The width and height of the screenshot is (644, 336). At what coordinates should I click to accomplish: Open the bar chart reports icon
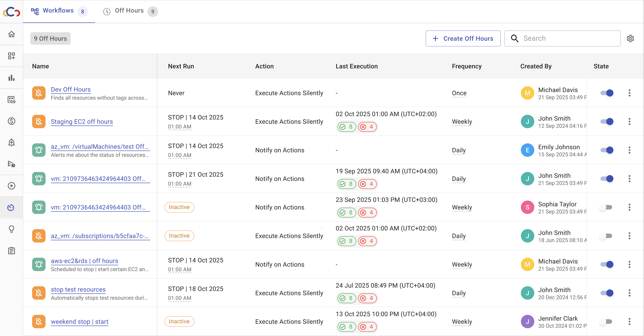11,78
